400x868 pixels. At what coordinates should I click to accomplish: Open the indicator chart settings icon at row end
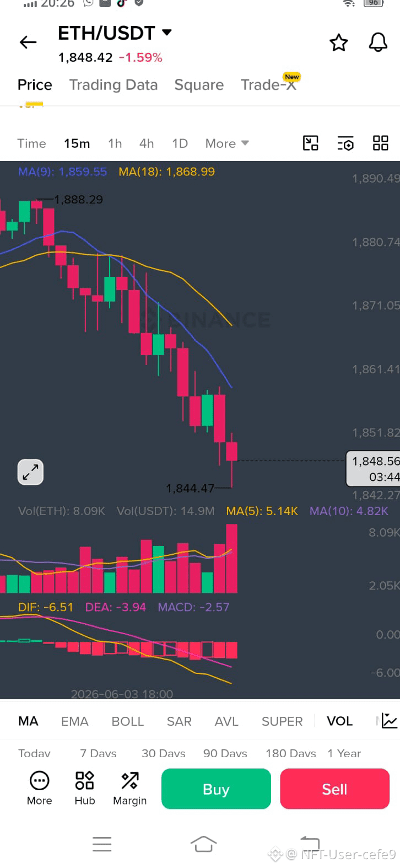tap(390, 721)
